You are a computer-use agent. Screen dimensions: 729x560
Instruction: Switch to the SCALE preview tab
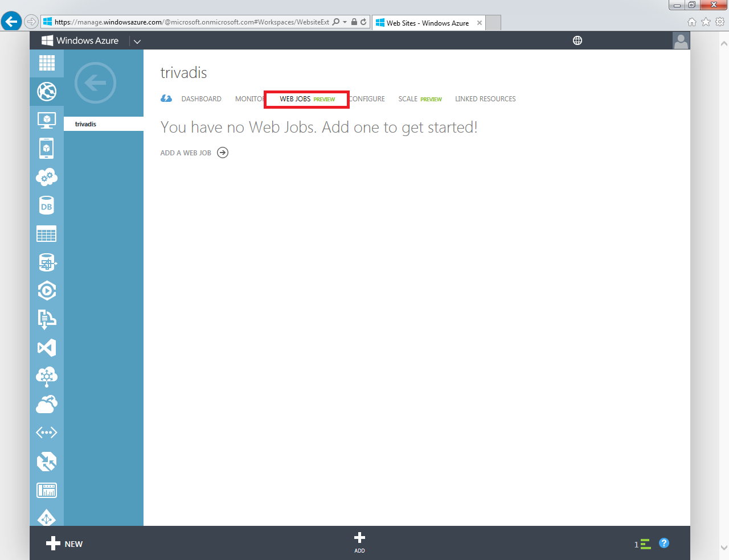click(420, 99)
